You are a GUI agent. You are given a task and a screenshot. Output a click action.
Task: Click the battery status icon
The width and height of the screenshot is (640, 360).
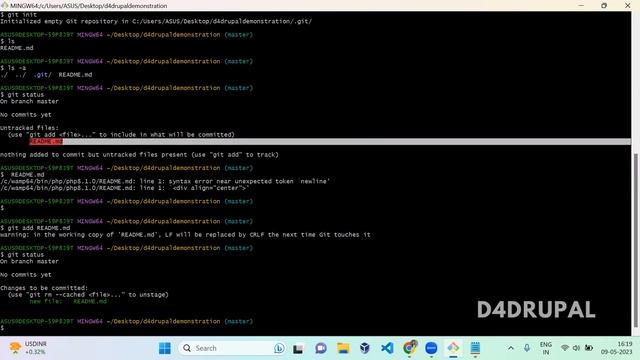589,348
